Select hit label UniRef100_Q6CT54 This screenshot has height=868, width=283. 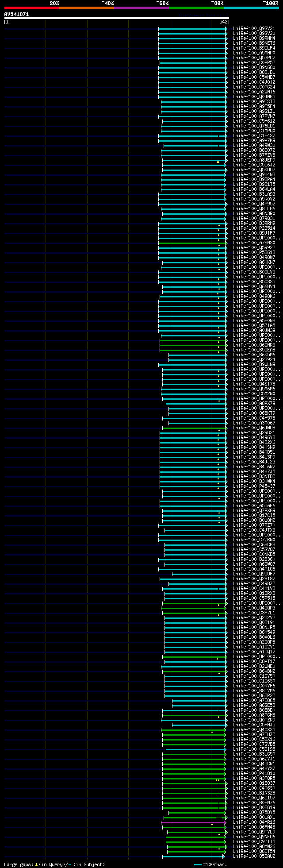[x=254, y=851]
